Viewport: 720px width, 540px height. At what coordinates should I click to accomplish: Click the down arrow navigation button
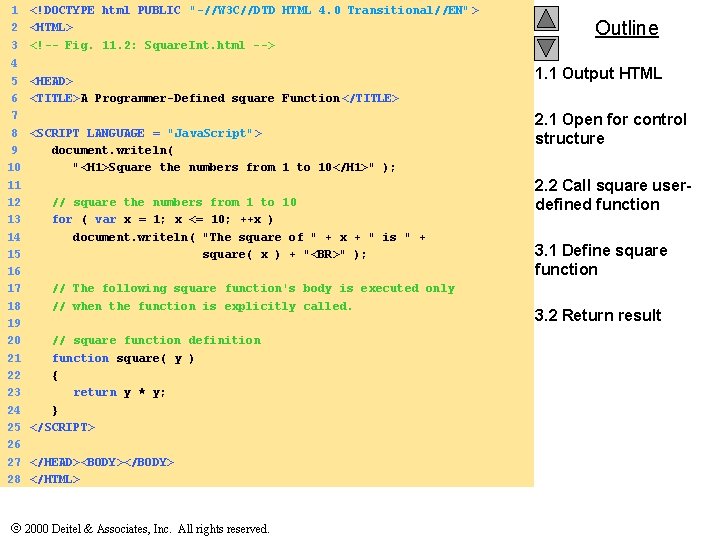click(x=546, y=48)
